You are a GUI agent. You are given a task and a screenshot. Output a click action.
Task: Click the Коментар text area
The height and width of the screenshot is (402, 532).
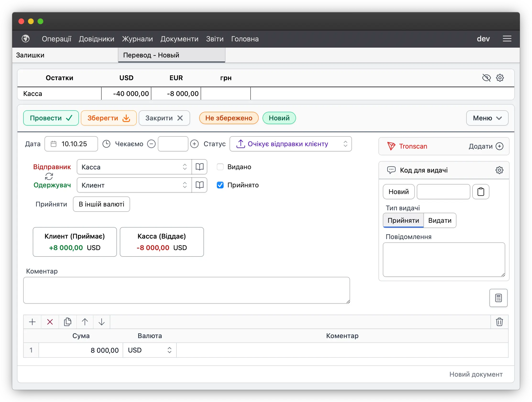[186, 290]
